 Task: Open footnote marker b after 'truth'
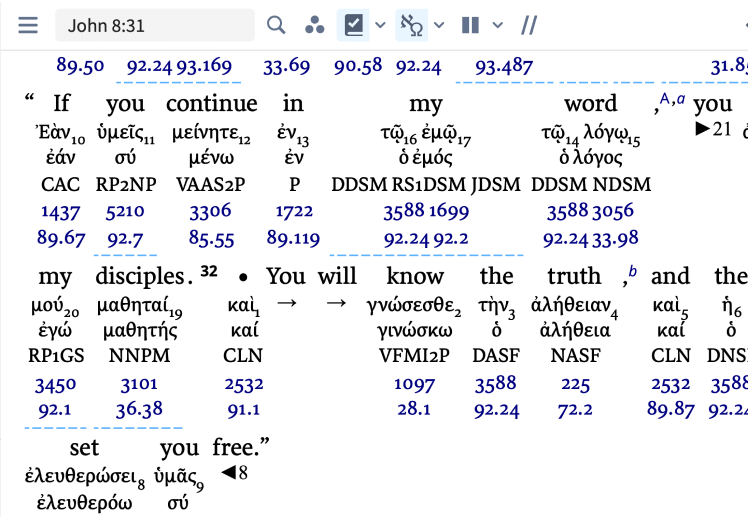click(x=632, y=271)
